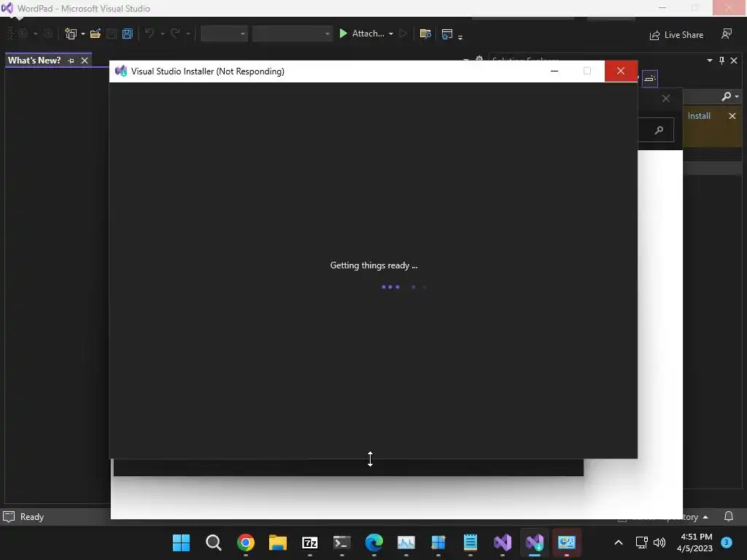
Task: Close the Visual Studio Installer window
Action: 620,71
